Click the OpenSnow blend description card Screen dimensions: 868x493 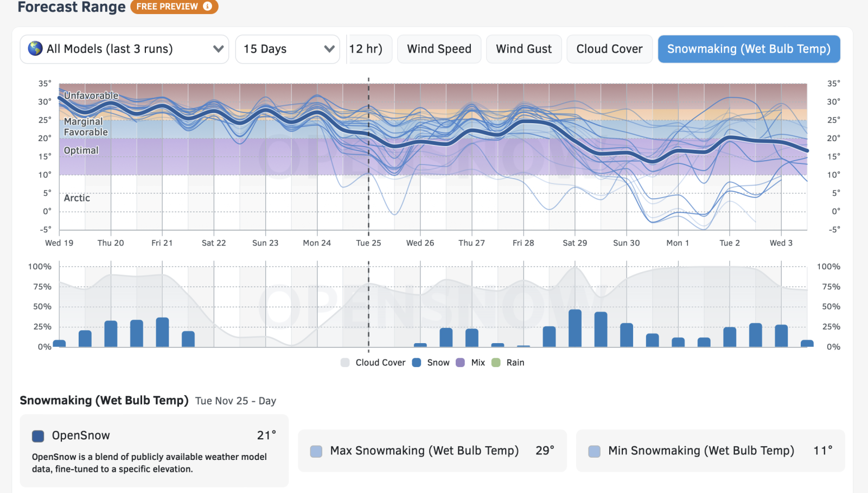pos(154,452)
